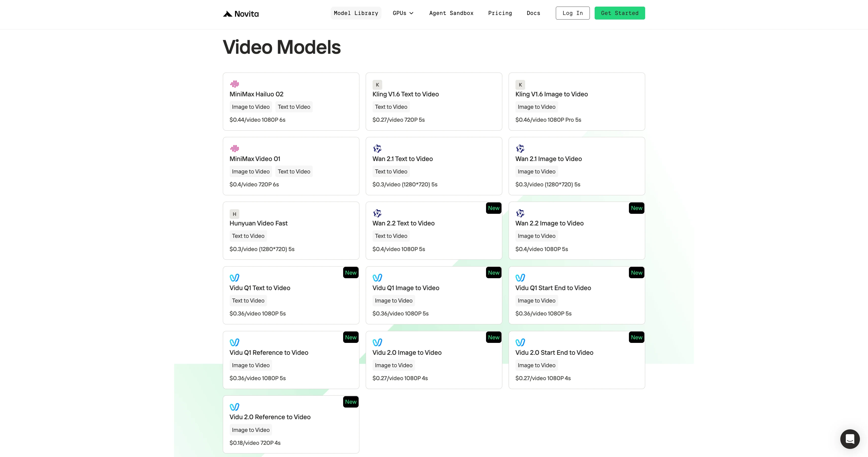Click the Vidu 2.0 Start End to Video logo icon
Screen dimensions: 868x457
point(520,343)
